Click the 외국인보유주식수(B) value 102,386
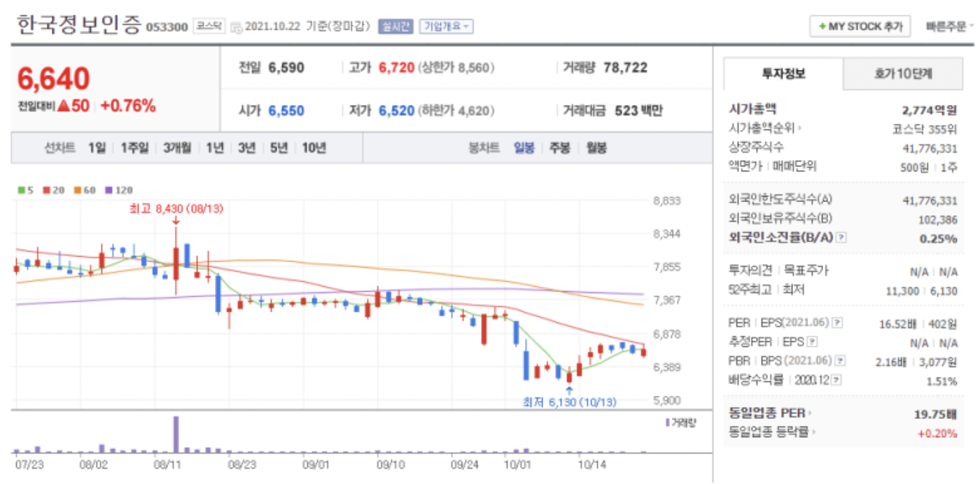This screenshot has width=980, height=484. click(x=938, y=220)
